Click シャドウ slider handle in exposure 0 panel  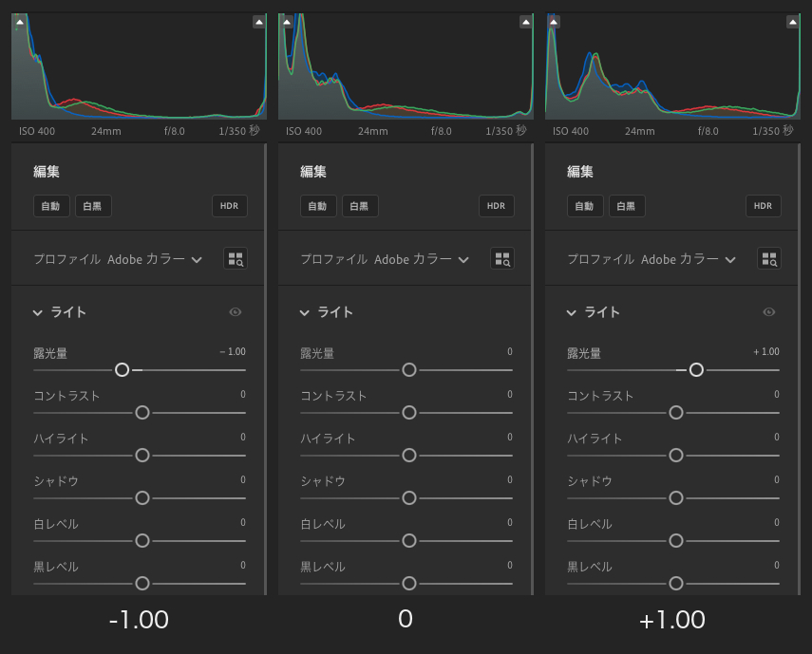pos(409,497)
